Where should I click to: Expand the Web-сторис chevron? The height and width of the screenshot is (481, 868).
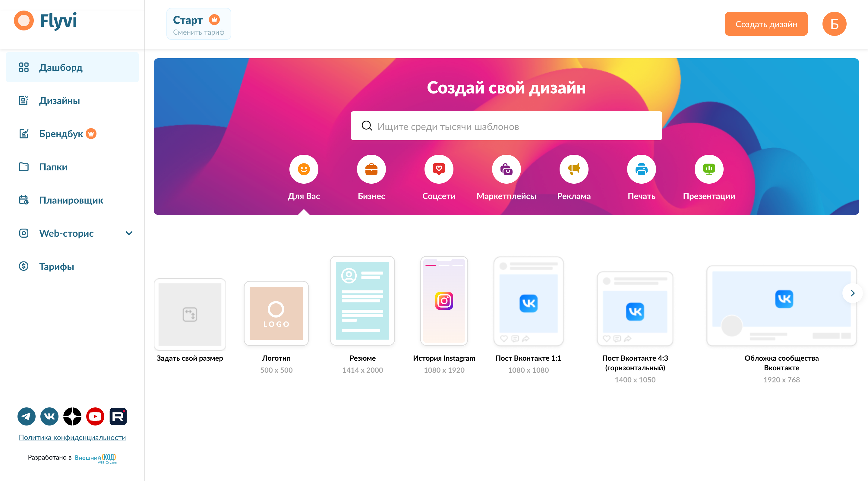click(x=129, y=233)
